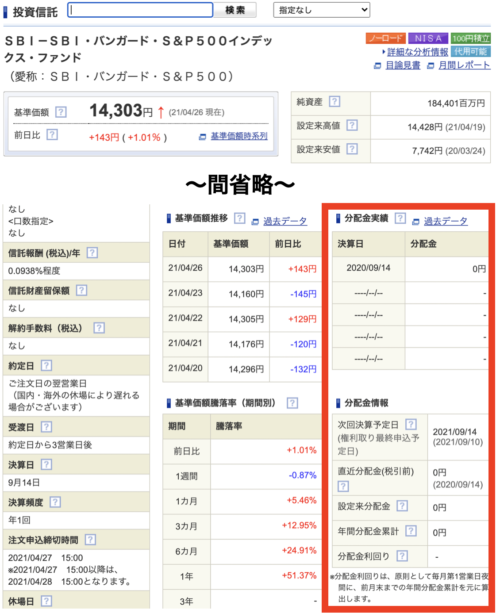Open 過去データ link for 基準価額推移

pos(285,221)
